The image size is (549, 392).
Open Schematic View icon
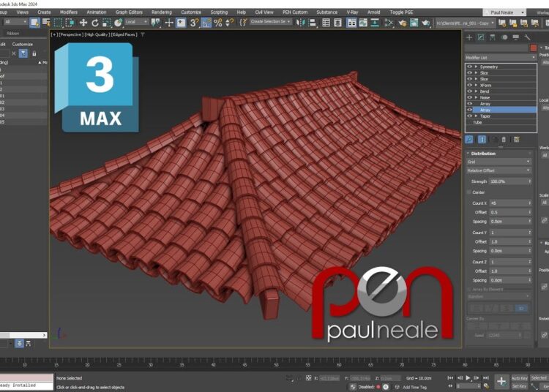tap(375, 23)
